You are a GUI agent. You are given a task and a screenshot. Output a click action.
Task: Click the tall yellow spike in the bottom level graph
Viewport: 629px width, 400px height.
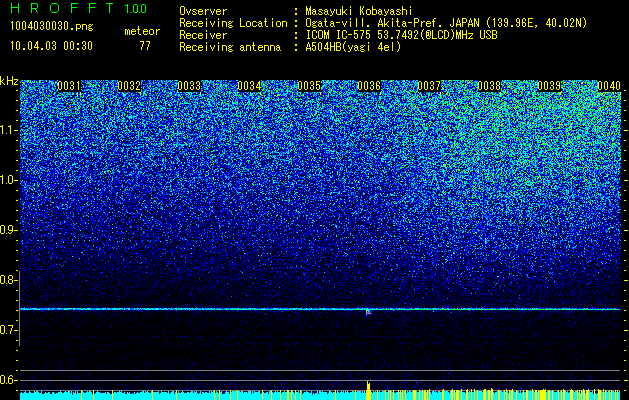tap(368, 390)
